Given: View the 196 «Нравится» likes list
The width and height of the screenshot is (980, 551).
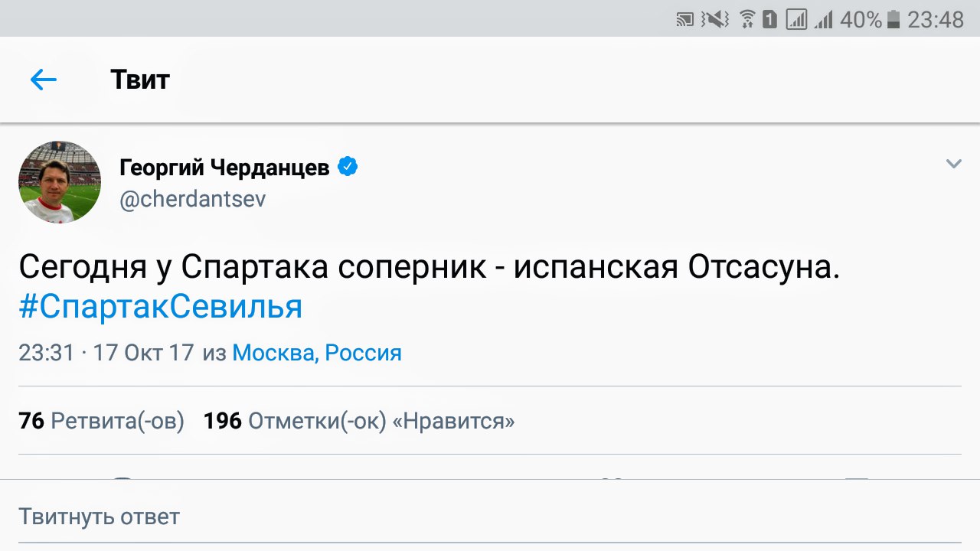Looking at the screenshot, I should click(358, 421).
